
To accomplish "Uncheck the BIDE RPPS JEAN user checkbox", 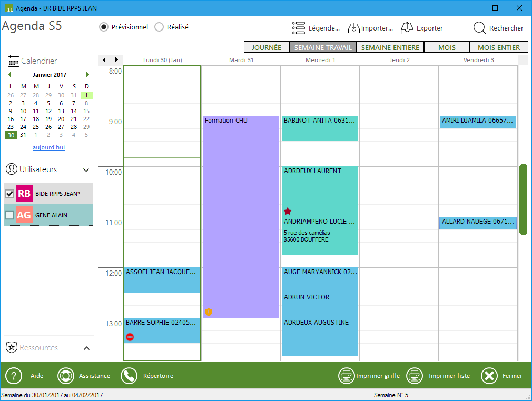I will [9, 194].
